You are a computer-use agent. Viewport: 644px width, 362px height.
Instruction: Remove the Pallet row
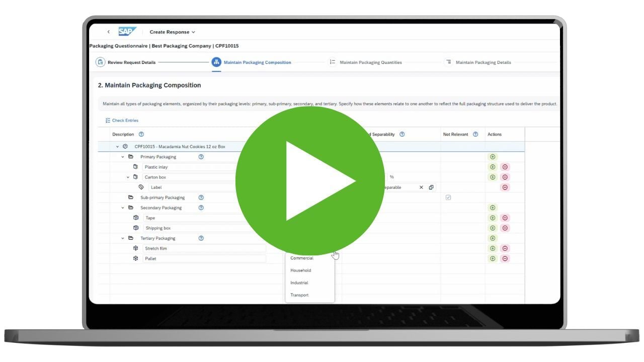[x=505, y=258]
